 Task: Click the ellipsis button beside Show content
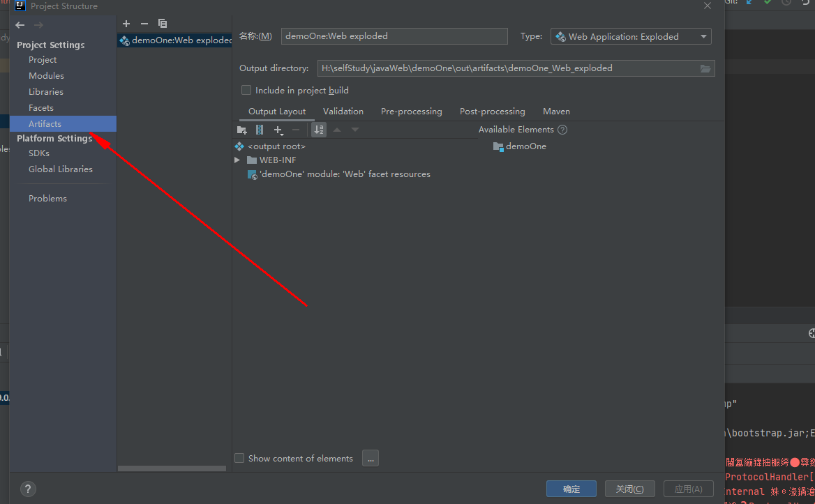point(370,458)
